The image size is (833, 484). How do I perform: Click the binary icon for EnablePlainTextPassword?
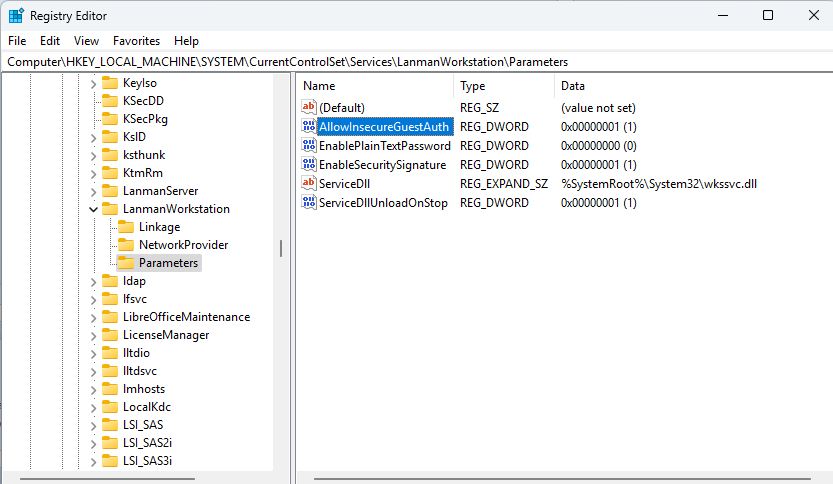tap(308, 146)
